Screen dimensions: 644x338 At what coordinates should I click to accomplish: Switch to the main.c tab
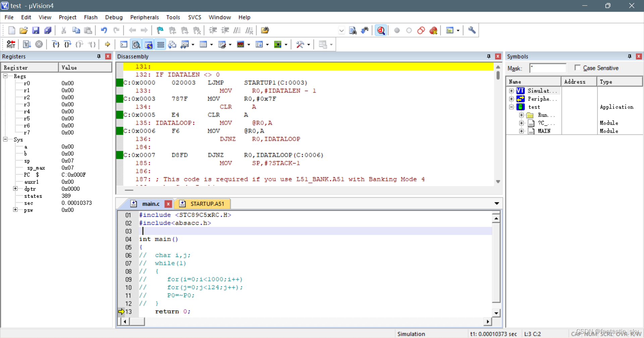[151, 204]
